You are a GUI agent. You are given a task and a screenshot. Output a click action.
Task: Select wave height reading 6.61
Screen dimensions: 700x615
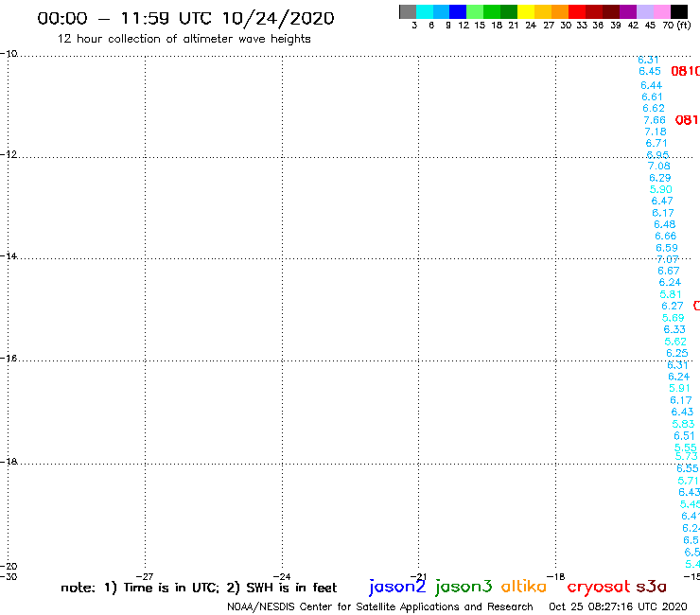(x=653, y=97)
